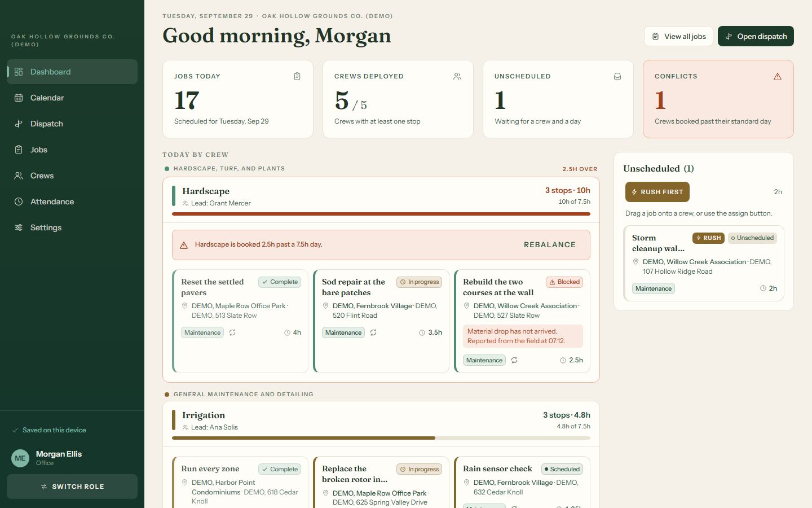Click the Hardscape crew hours progress bar
Viewport: 812px width, 508px height.
381,214
